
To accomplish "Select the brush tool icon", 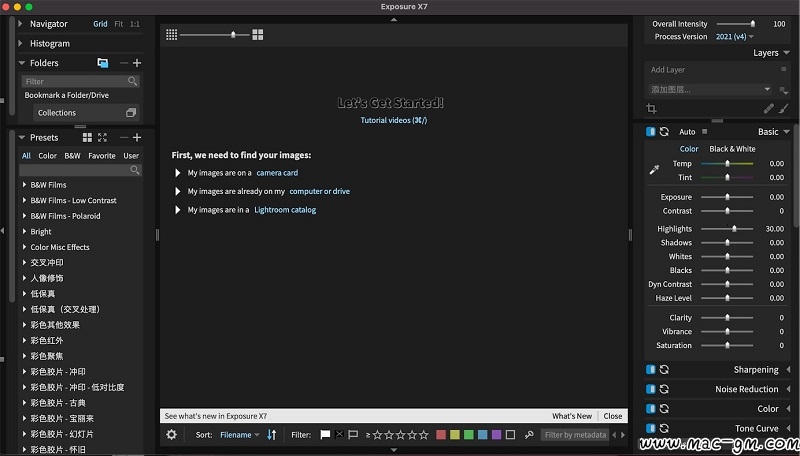I will point(784,108).
